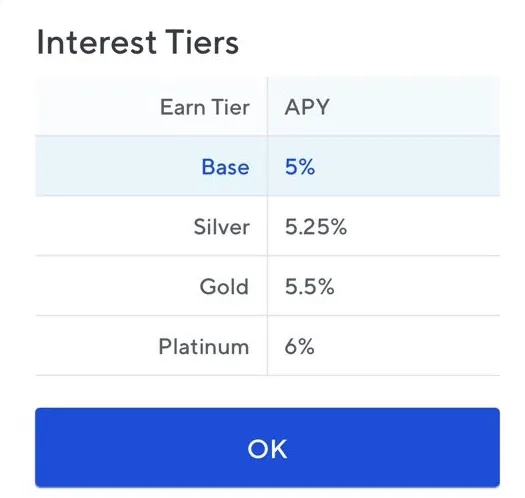The width and height of the screenshot is (525, 498).
Task: Click the word Interest in title
Action: [x=97, y=42]
